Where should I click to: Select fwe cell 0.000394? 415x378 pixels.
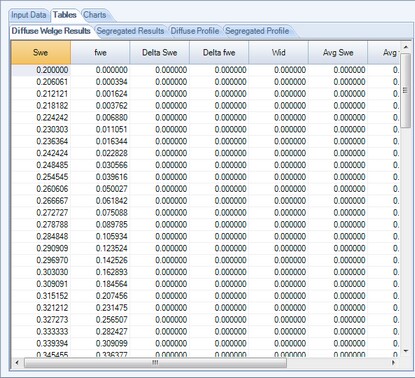(x=100, y=82)
